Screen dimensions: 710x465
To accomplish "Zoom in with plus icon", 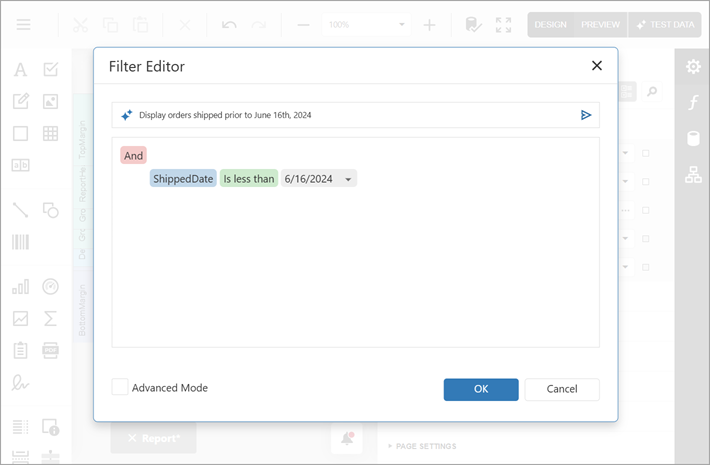I will (x=429, y=24).
